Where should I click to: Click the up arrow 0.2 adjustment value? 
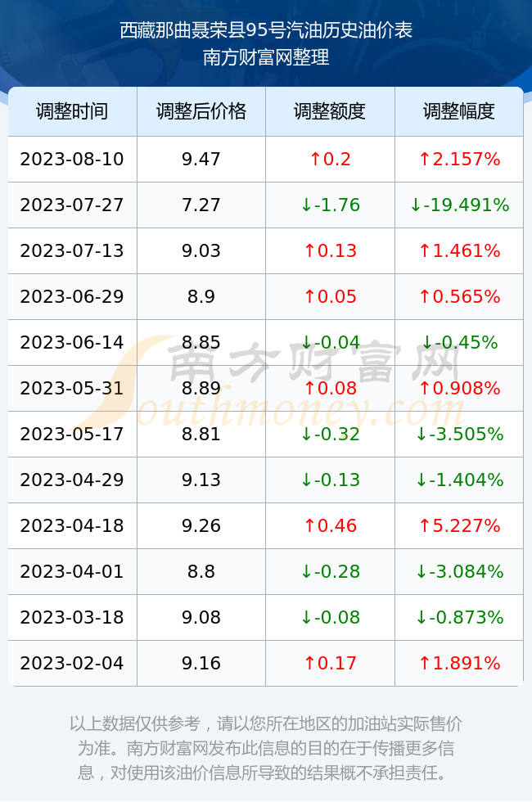click(x=330, y=159)
